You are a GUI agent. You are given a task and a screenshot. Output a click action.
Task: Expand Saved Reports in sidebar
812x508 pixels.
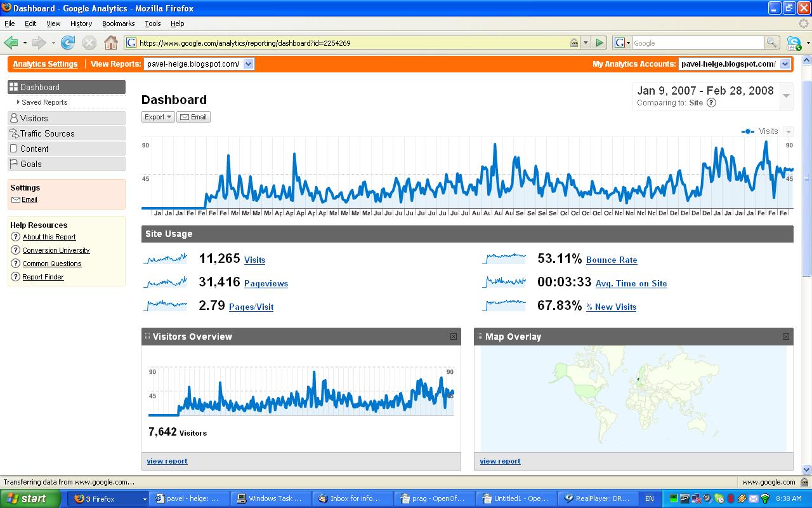click(x=18, y=102)
